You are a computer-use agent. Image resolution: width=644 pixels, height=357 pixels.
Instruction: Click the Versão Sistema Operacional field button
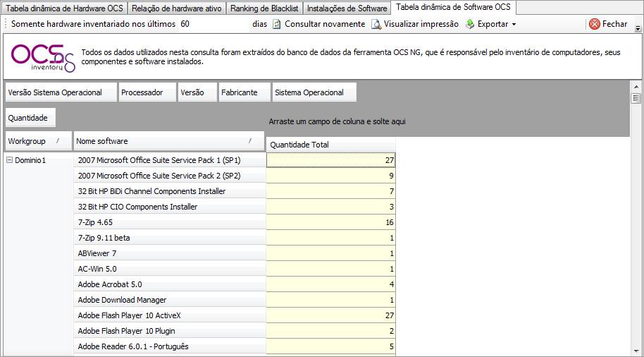click(61, 92)
